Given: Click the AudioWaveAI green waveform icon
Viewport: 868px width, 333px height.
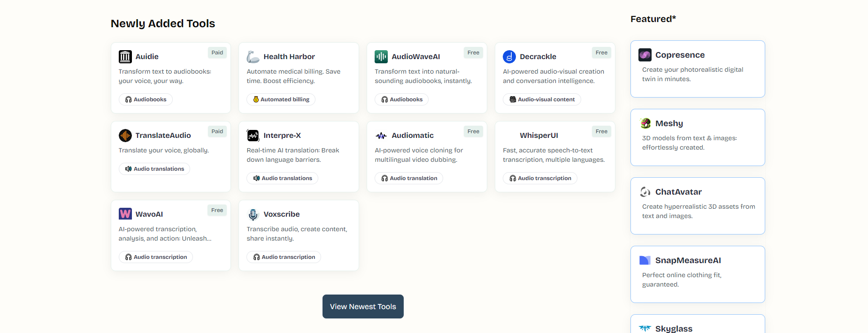Looking at the screenshot, I should click(381, 57).
